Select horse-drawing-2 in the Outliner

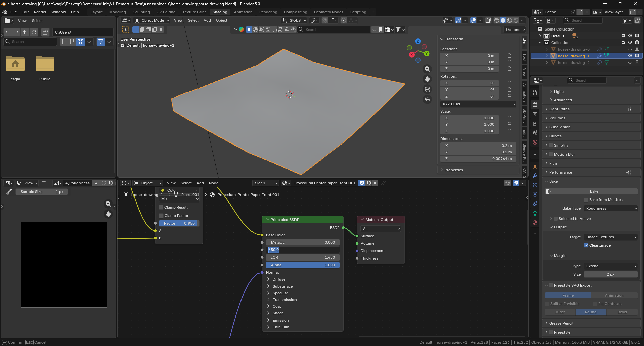(x=574, y=63)
